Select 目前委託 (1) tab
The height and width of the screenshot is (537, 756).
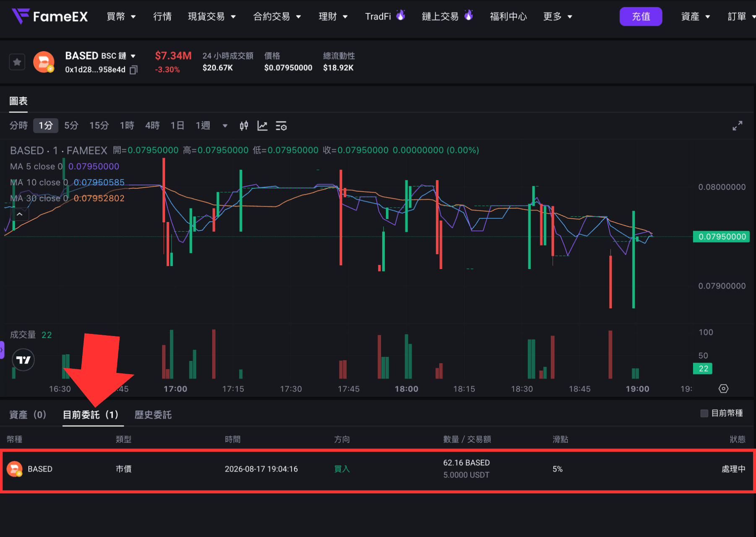click(91, 415)
